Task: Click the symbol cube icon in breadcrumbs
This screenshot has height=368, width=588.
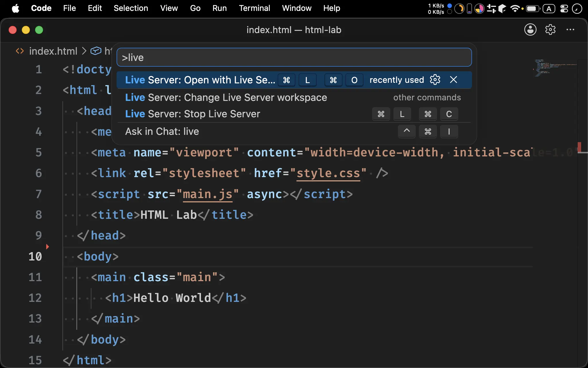Action: (x=96, y=51)
